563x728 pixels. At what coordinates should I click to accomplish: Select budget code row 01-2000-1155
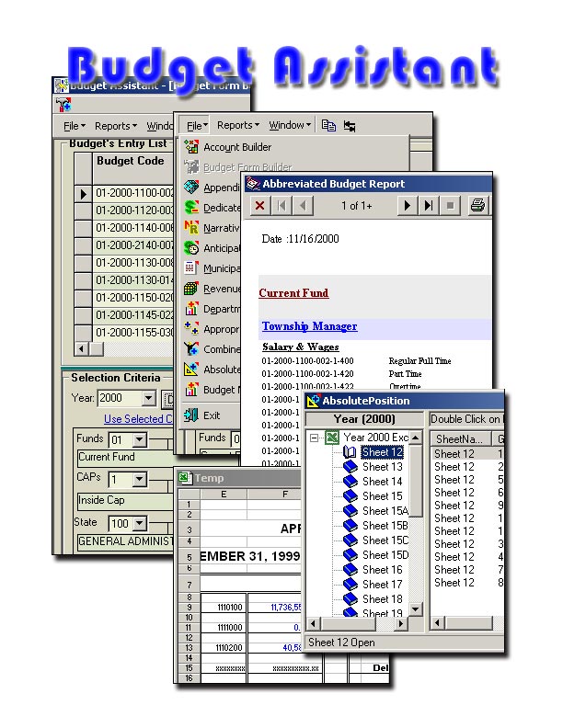(134, 333)
